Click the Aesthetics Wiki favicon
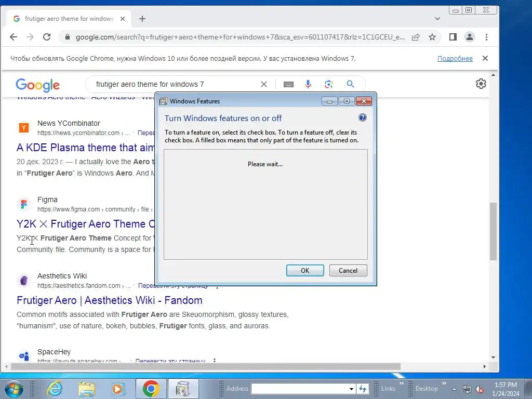Screen dimensions: 532x399 coord(24,281)
